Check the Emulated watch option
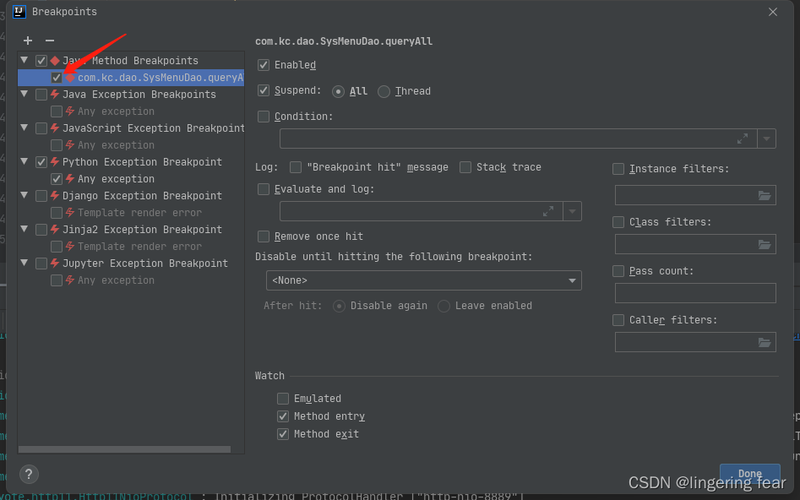800x500 pixels. coord(284,399)
